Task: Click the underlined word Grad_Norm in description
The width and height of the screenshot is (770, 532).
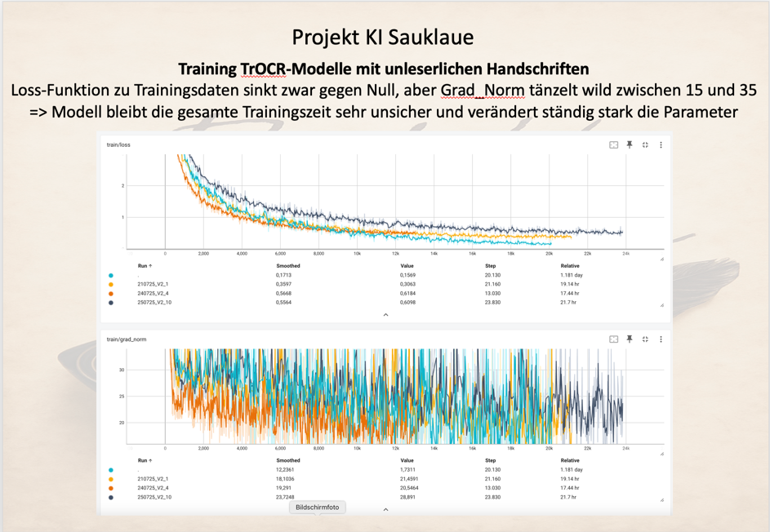Action: coord(483,91)
